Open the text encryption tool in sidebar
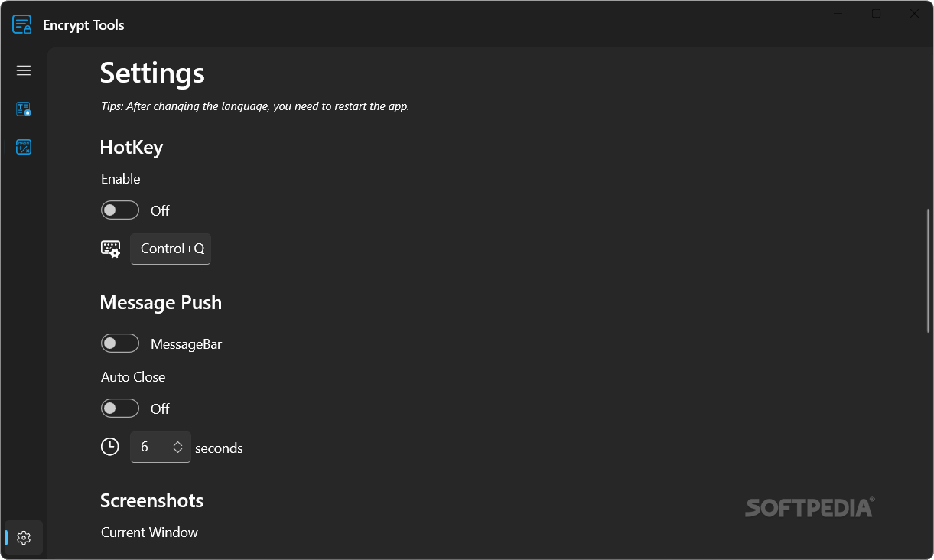 click(24, 109)
